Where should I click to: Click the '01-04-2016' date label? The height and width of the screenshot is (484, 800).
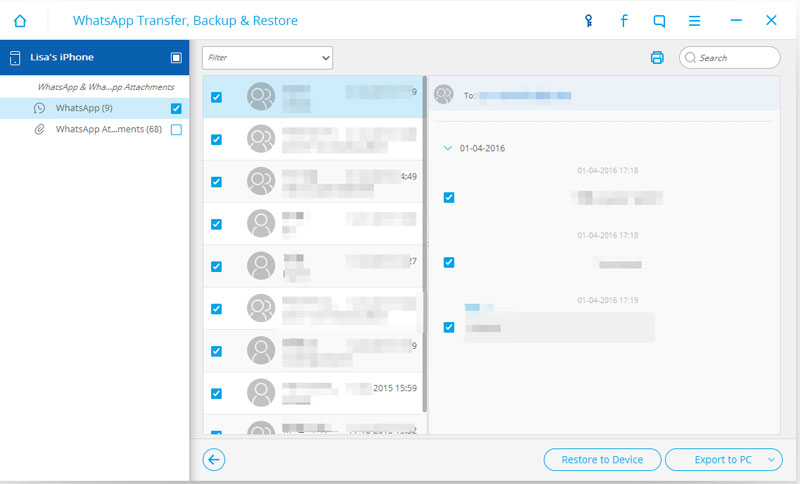tap(482, 148)
